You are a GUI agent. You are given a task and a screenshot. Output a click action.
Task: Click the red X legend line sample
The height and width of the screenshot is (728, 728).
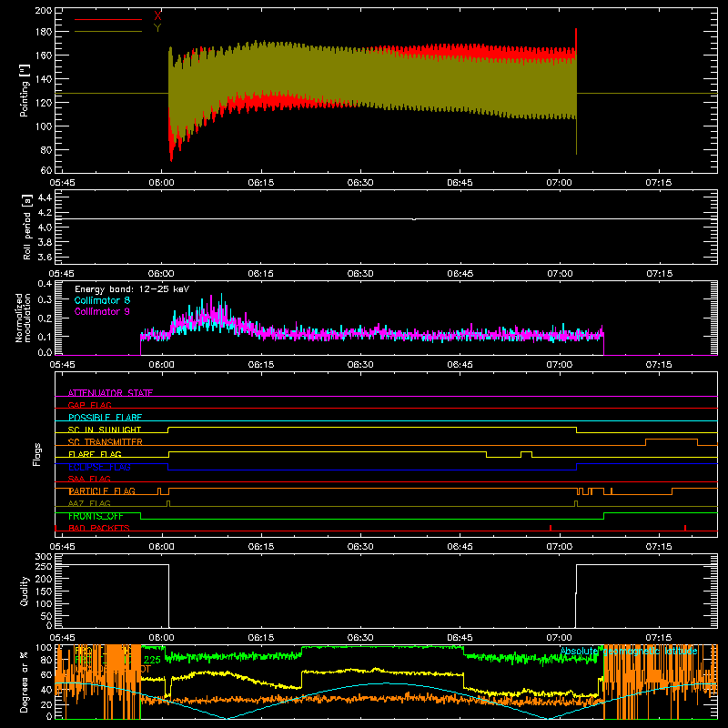click(108, 19)
